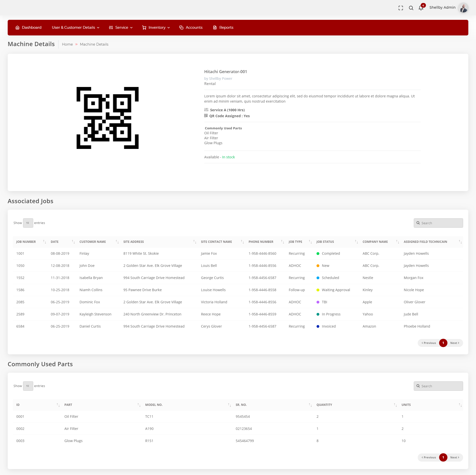
Task: Click the Service A sliders icon
Action: [x=206, y=110]
